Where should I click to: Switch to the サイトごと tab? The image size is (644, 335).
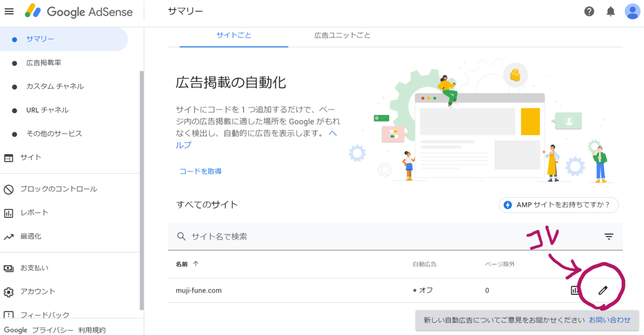(x=234, y=35)
